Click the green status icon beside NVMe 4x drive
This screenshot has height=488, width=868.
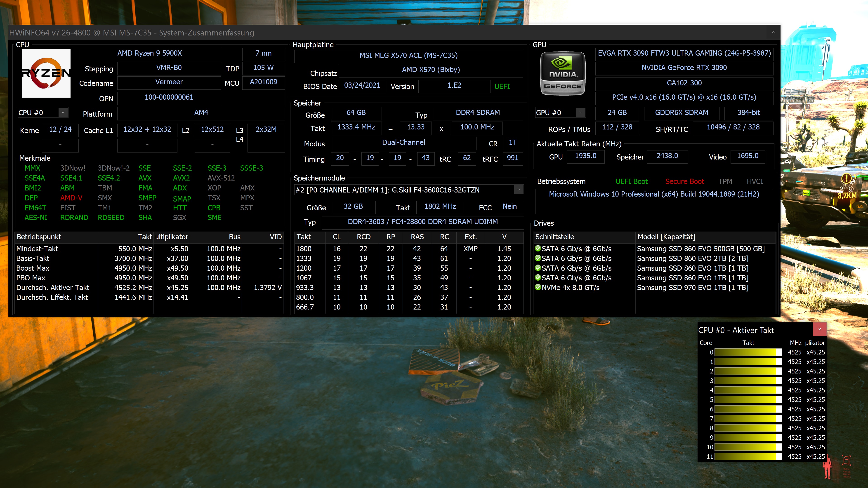tap(538, 287)
